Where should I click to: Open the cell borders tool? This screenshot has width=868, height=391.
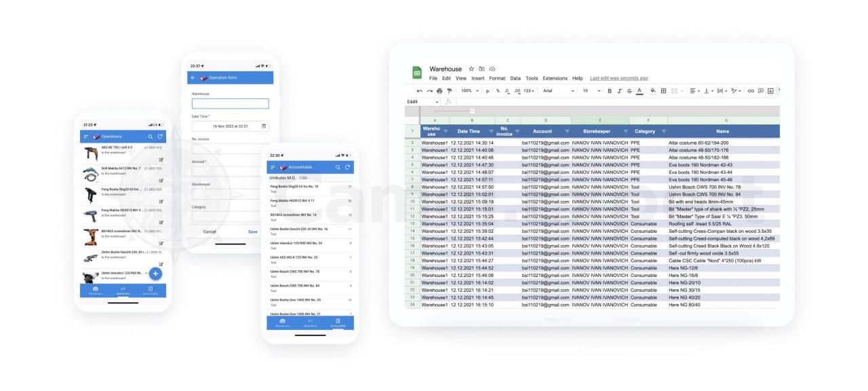pos(663,91)
